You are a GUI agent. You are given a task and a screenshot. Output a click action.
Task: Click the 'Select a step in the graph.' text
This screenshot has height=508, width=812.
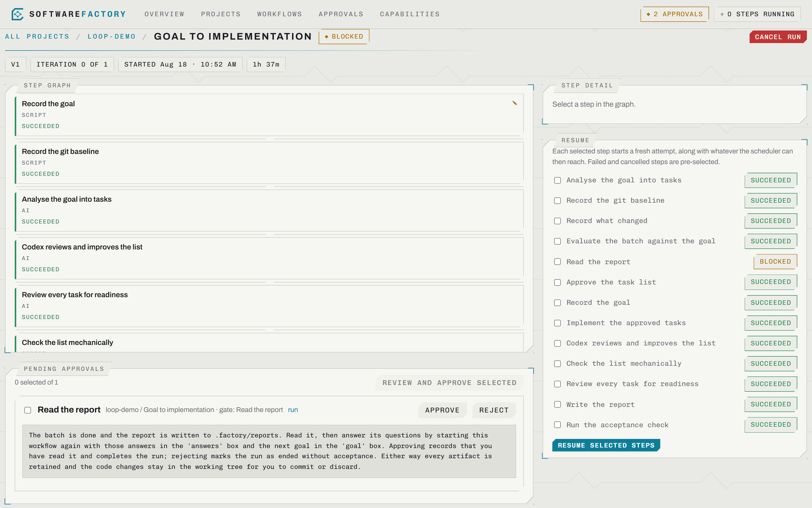tap(594, 104)
